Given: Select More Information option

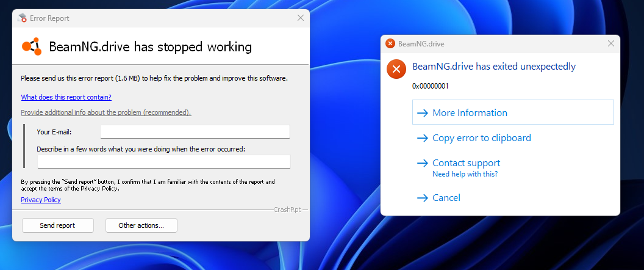Looking at the screenshot, I should (x=513, y=112).
